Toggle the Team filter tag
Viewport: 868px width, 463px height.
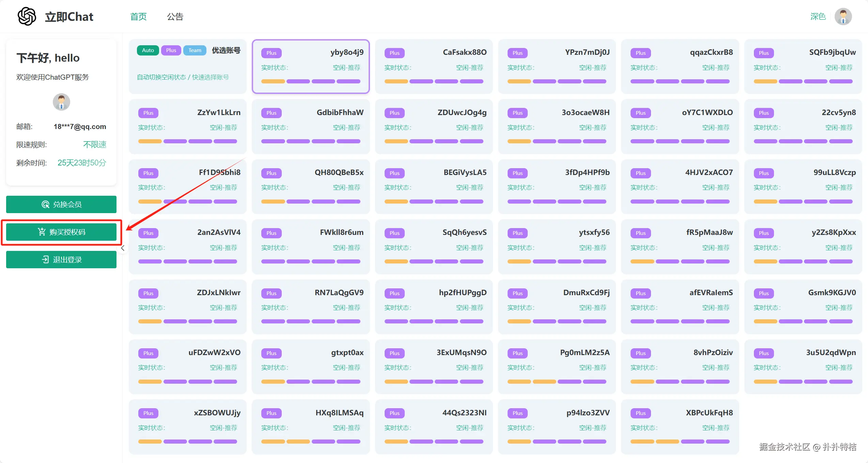[x=195, y=50]
